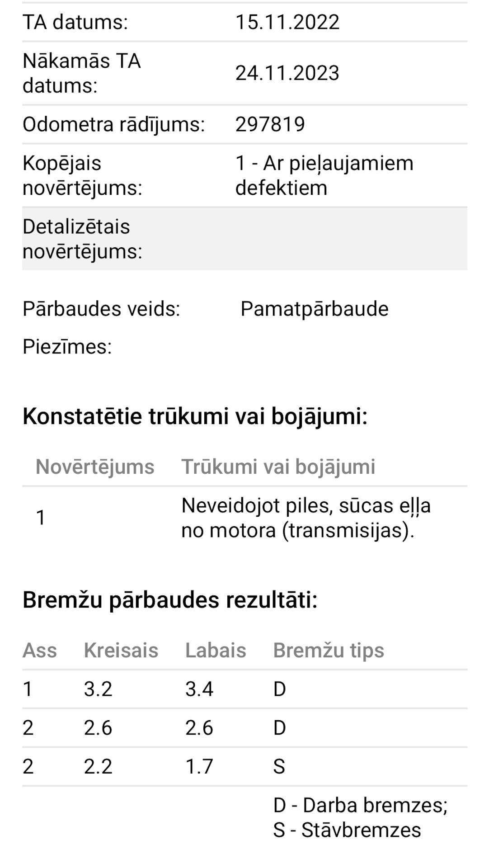
Task: Tap the 'S - Stāvbremzes' legend text
Action: (347, 830)
